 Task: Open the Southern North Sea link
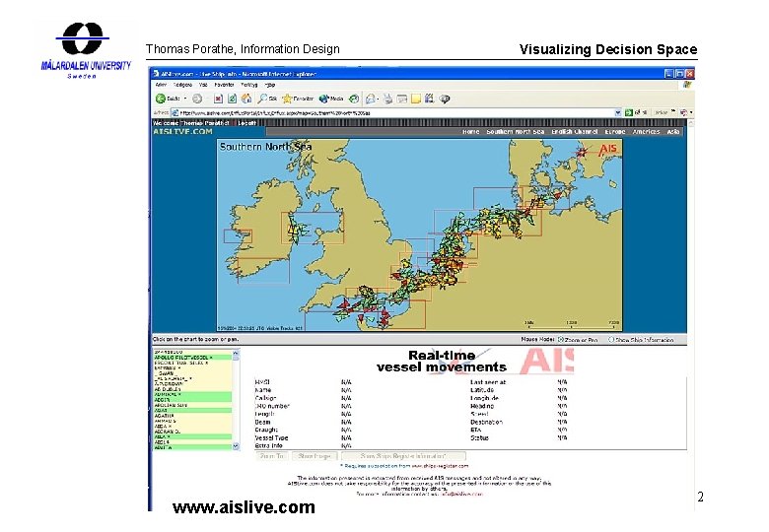click(515, 132)
